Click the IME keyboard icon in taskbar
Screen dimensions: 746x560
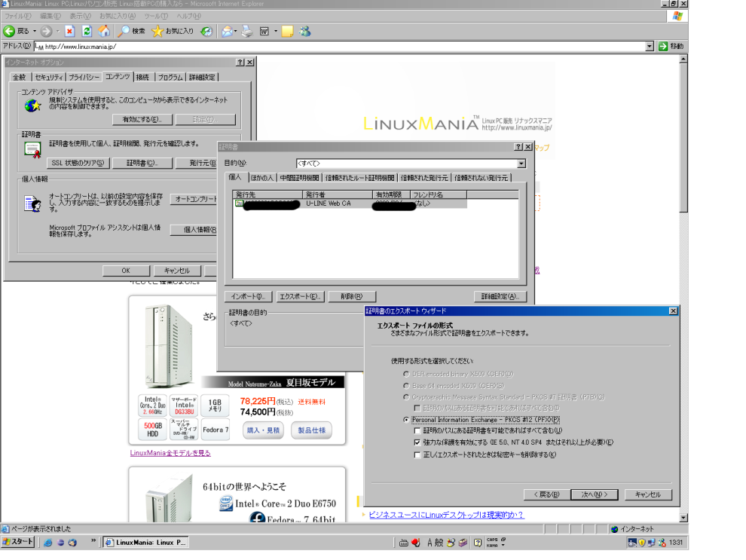(403, 543)
